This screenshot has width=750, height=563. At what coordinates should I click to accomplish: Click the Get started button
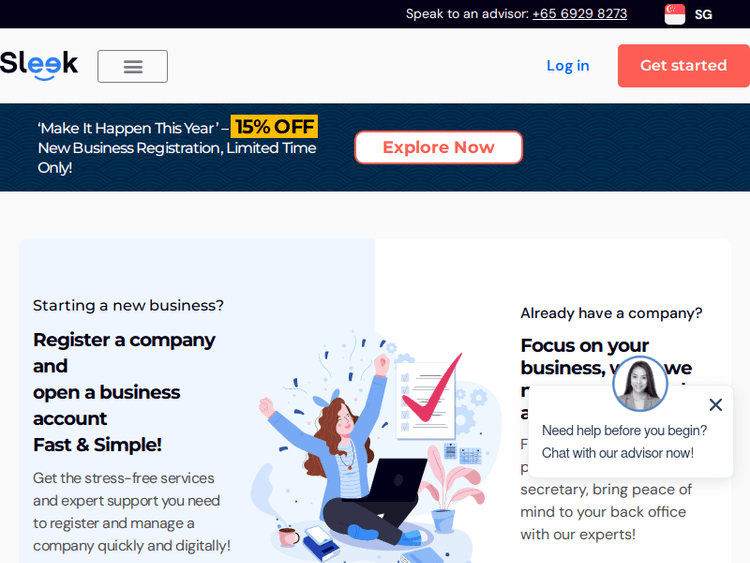(684, 66)
